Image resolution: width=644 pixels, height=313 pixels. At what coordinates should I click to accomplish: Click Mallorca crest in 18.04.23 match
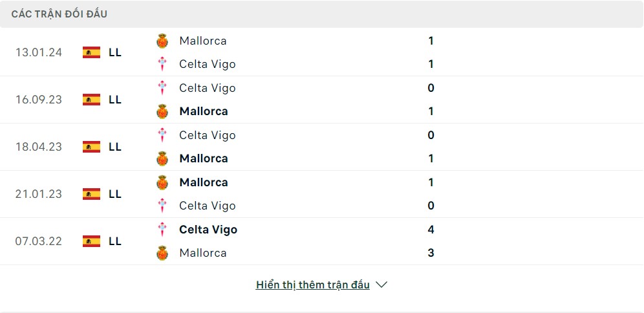(162, 158)
